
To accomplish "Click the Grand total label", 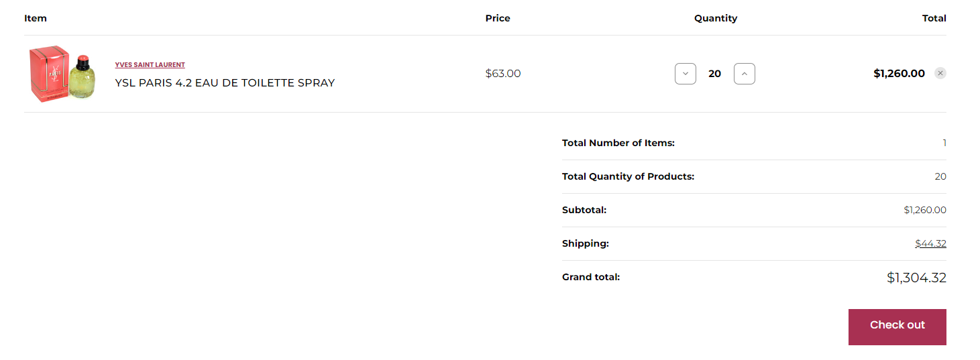I will [x=591, y=277].
